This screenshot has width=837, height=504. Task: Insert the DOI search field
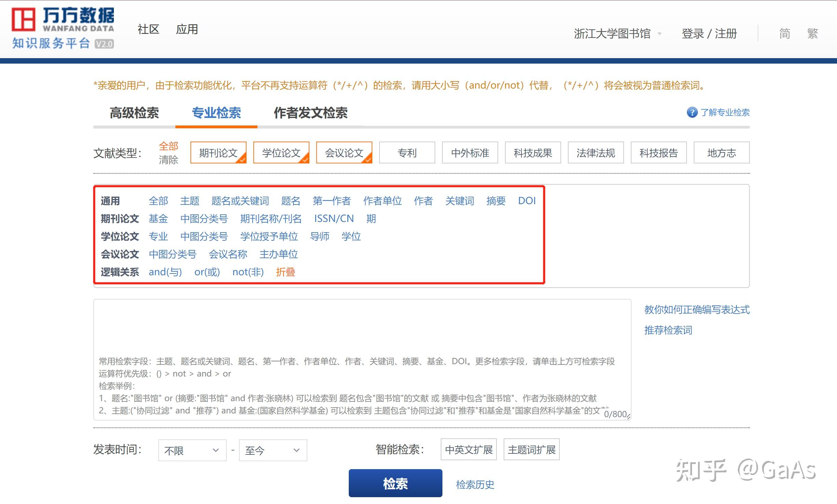pyautogui.click(x=527, y=201)
